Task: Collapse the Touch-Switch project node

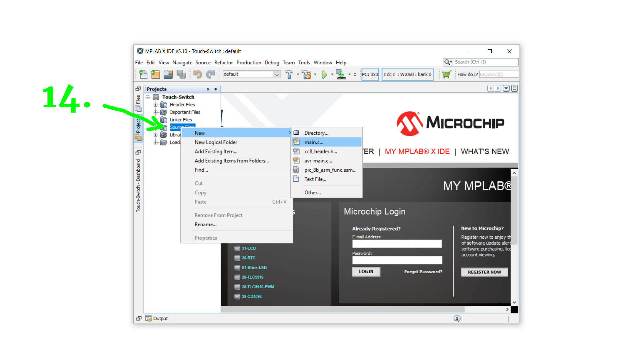Action: pyautogui.click(x=148, y=97)
